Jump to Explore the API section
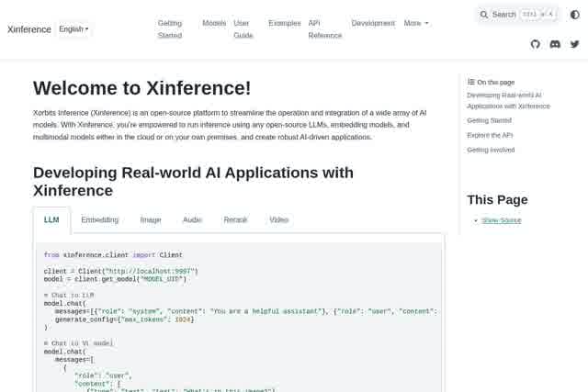 point(490,135)
